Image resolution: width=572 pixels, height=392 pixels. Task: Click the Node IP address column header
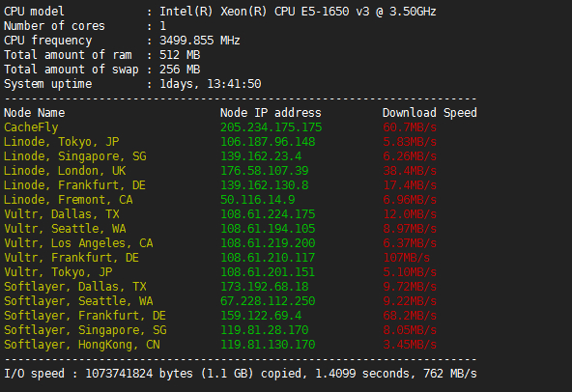(x=271, y=113)
